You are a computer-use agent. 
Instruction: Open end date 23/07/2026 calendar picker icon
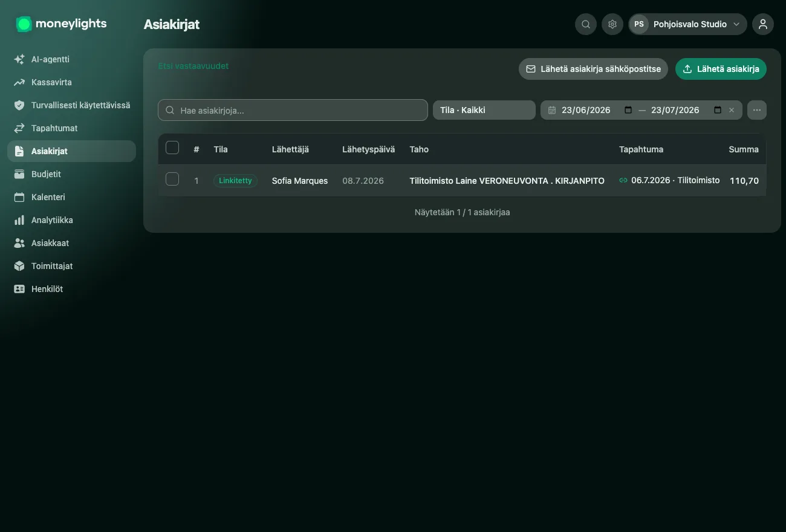tap(718, 110)
